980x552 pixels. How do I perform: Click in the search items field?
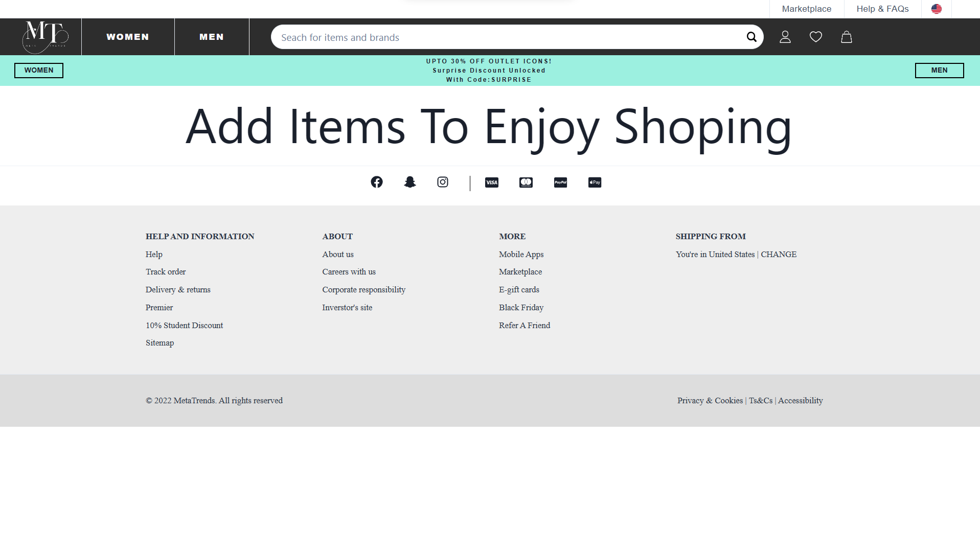506,37
